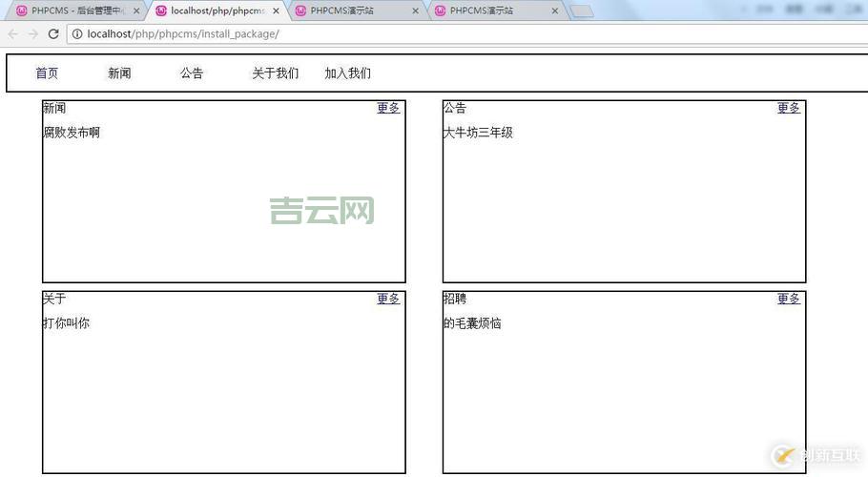Click favicon of localhost/php/phpcms tab

pyautogui.click(x=161, y=10)
